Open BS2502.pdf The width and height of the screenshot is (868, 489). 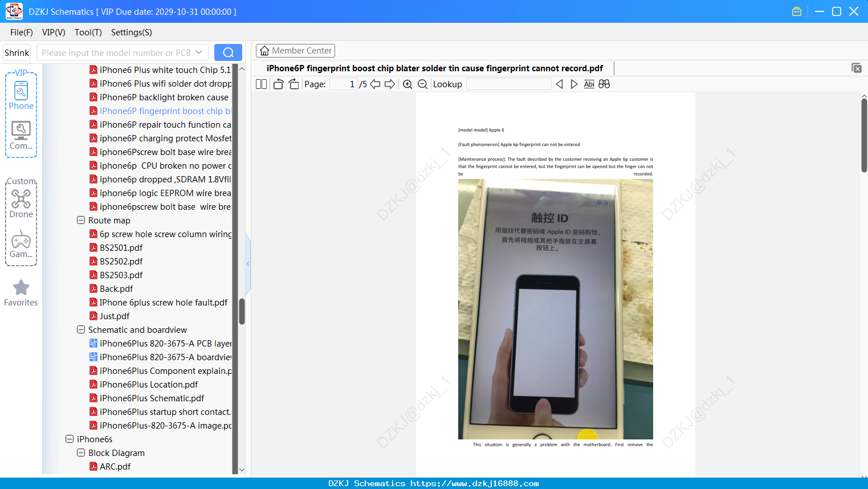(116, 261)
